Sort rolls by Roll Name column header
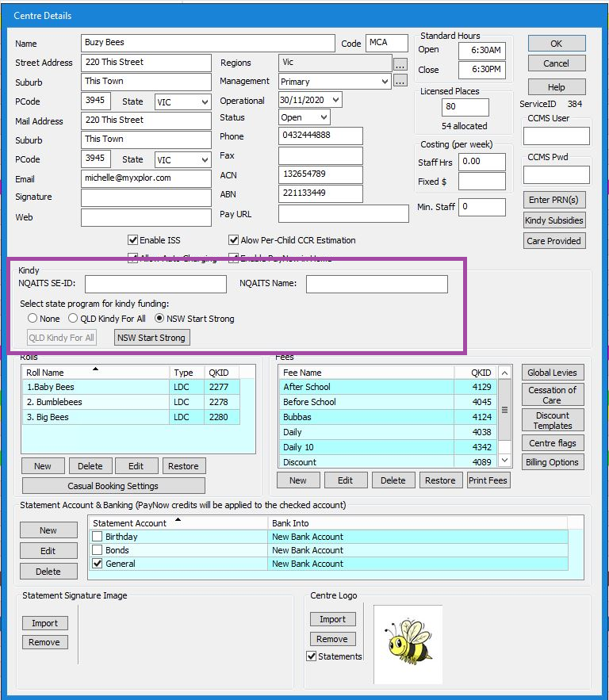Screen dimensions: 609x700 point(95,373)
